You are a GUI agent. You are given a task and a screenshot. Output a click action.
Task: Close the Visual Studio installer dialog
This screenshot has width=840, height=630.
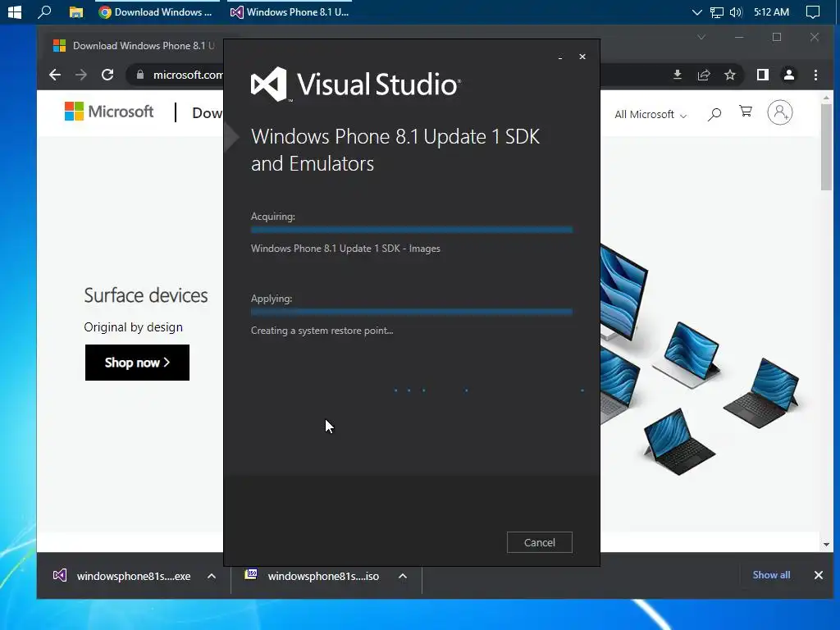[x=582, y=57]
